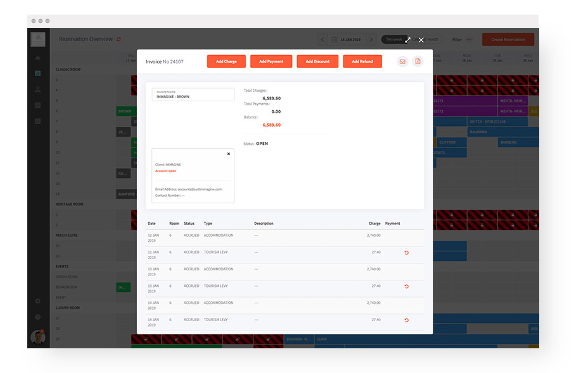Select the guests icon in the sidebar
This screenshot has width=588, height=373.
(x=38, y=89)
